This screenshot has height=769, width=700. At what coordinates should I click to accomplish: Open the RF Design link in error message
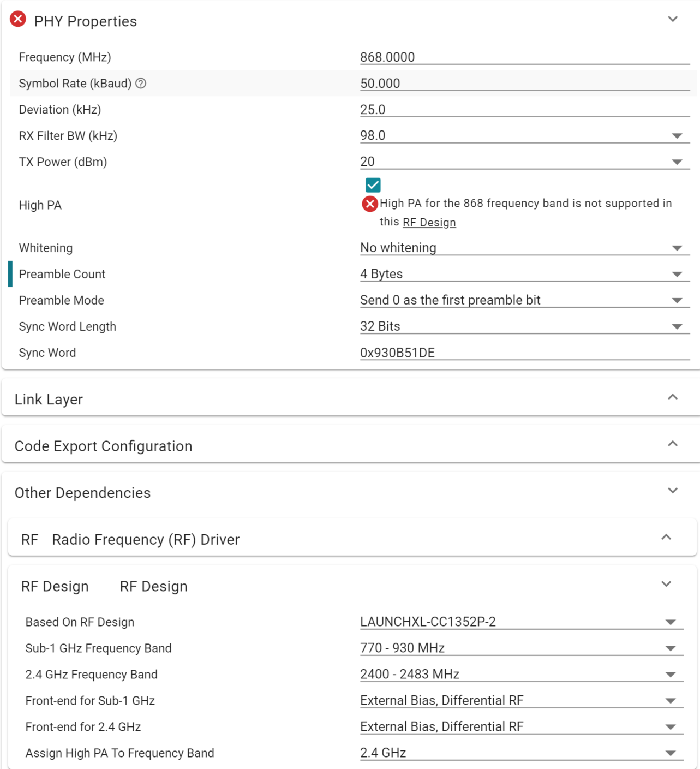pos(429,223)
